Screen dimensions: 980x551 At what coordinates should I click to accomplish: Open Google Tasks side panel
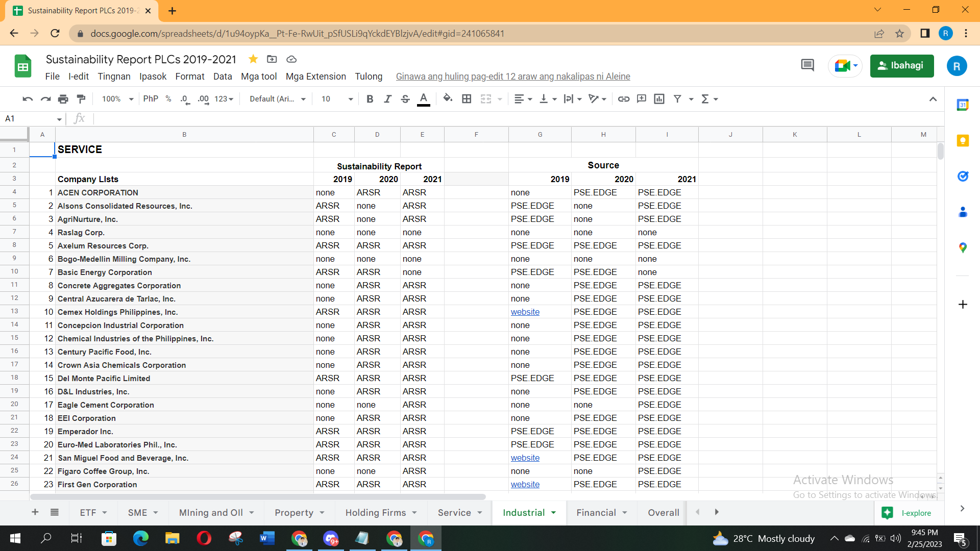coord(963,177)
